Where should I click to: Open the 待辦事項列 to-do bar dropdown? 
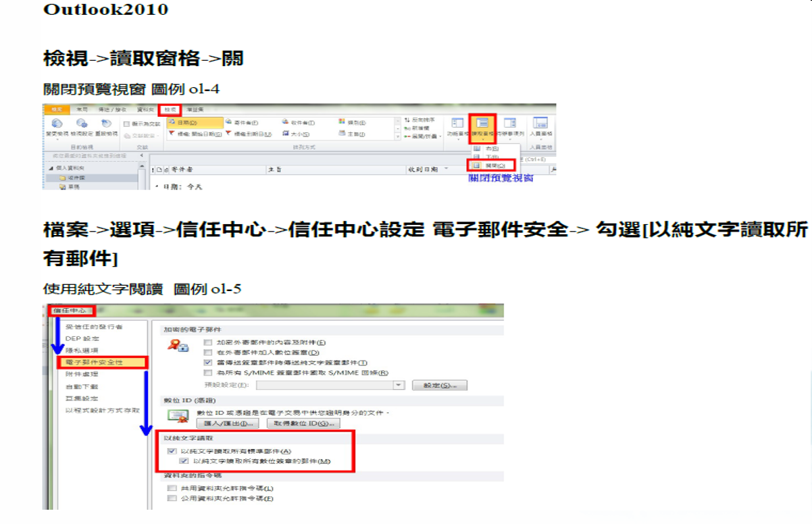pos(509,128)
